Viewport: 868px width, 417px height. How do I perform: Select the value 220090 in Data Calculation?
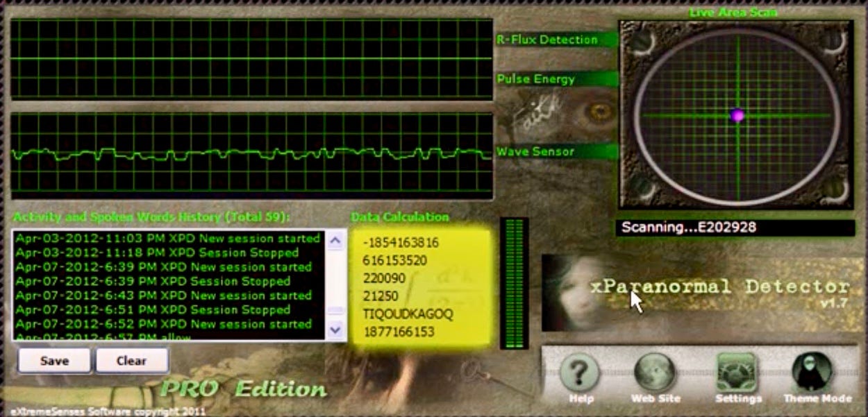pos(384,278)
